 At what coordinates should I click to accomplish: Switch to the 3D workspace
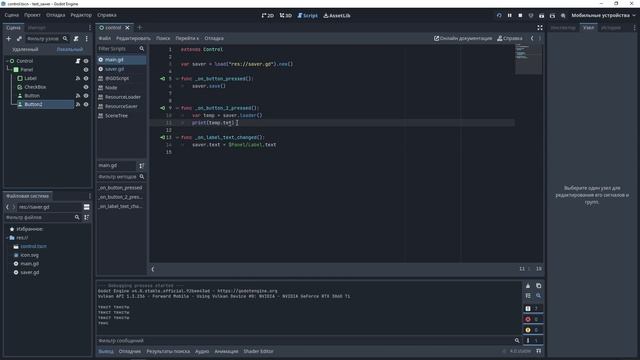286,16
